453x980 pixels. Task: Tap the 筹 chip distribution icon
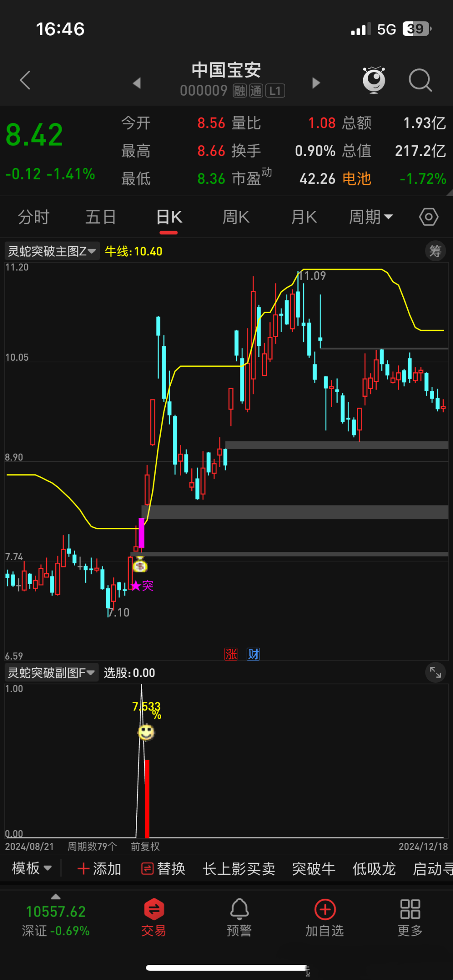(x=435, y=251)
